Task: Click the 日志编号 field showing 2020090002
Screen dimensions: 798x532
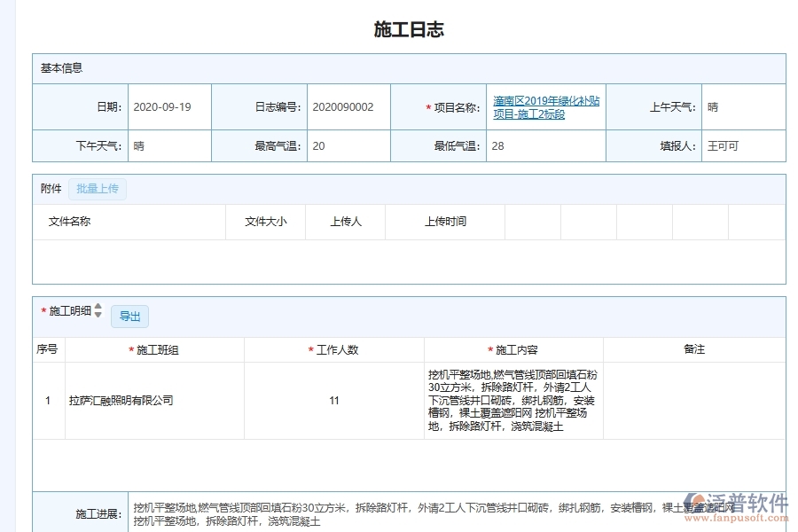Action: (346, 106)
